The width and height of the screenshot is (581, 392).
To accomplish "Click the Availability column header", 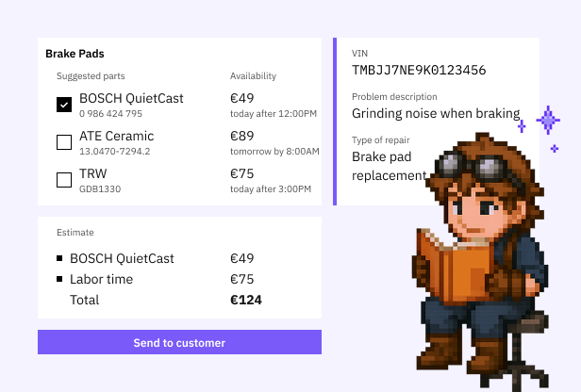I will point(253,76).
